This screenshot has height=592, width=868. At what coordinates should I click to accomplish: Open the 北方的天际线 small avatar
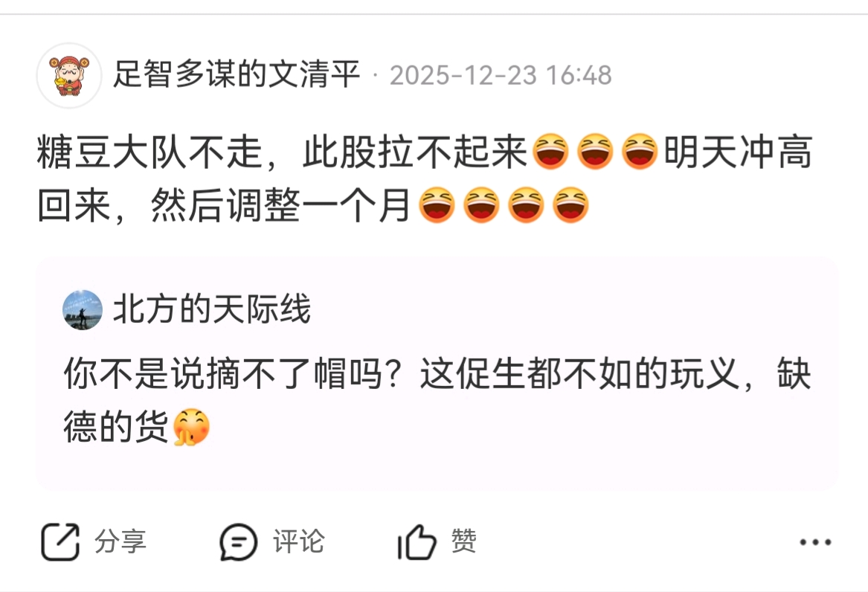click(x=83, y=309)
